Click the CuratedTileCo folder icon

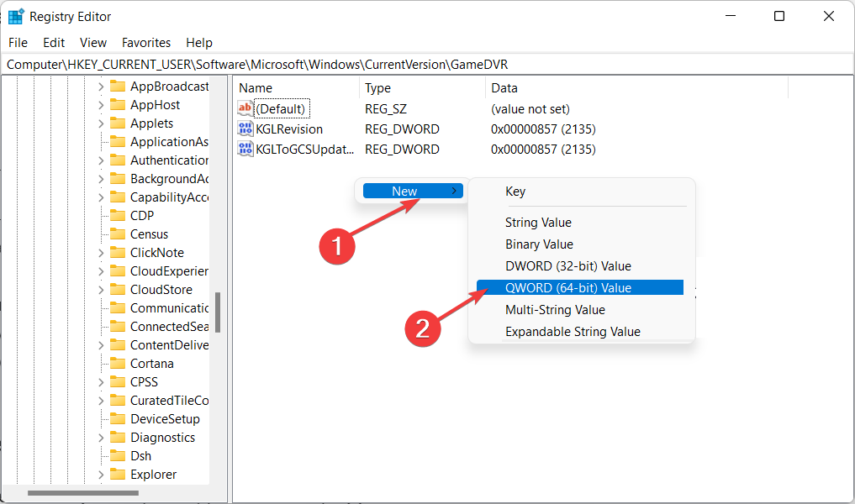click(117, 401)
